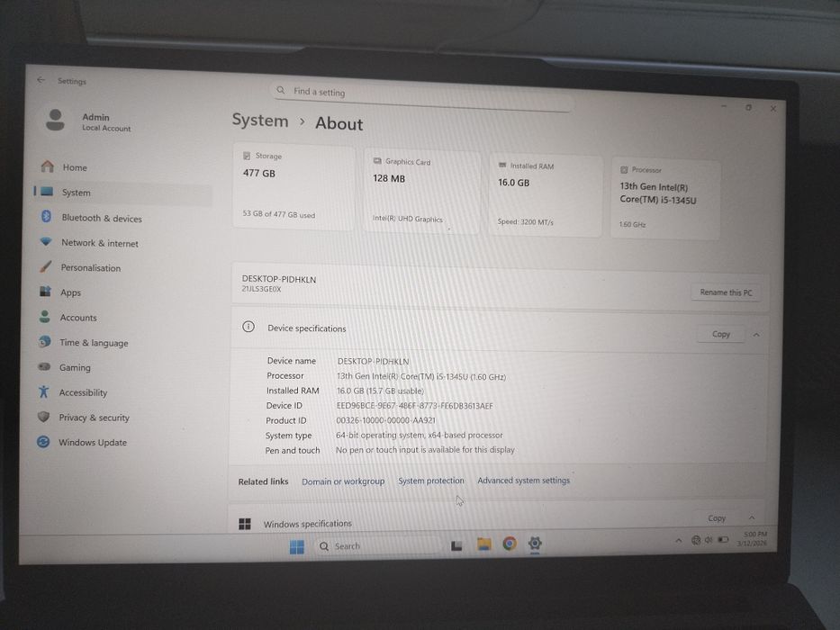The image size is (840, 630).
Task: Open the Admin account profile picture
Action: pos(55,120)
